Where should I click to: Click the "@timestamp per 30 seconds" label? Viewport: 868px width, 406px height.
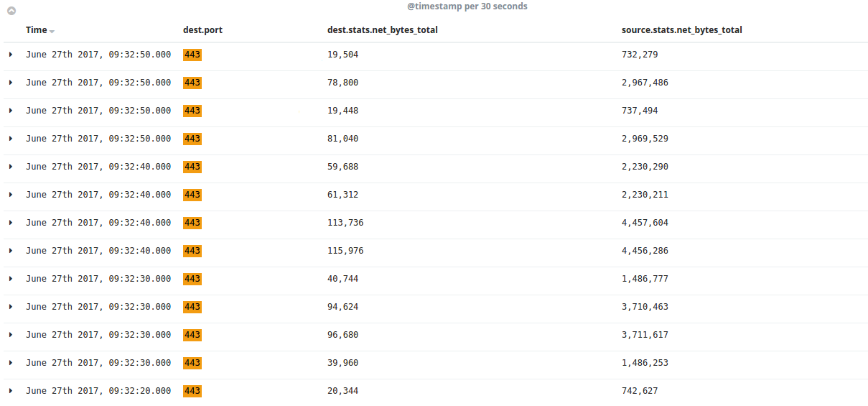pos(467,6)
